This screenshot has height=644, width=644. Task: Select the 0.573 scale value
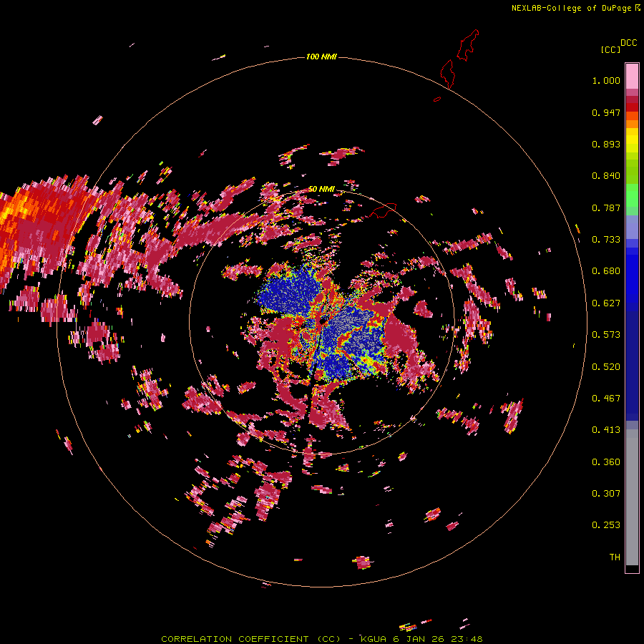(606, 335)
